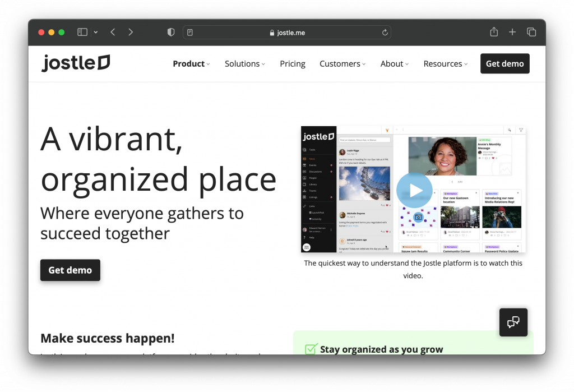
Task: Open the Product menu
Action: tap(192, 64)
